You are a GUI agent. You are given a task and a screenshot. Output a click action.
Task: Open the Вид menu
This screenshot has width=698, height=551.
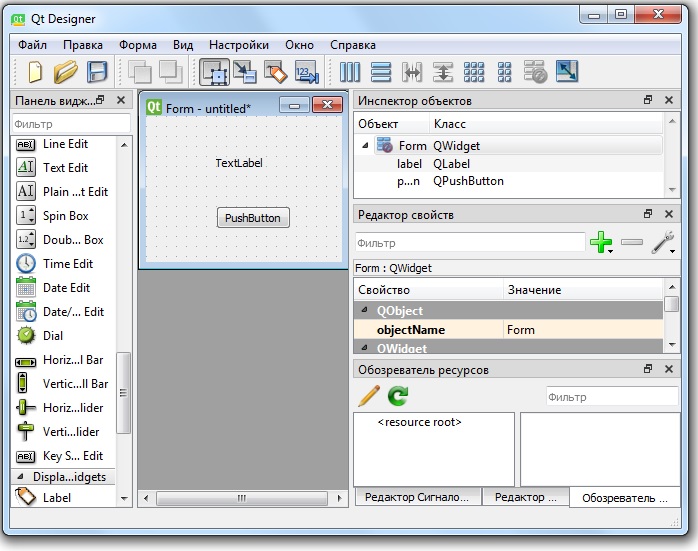tap(183, 45)
